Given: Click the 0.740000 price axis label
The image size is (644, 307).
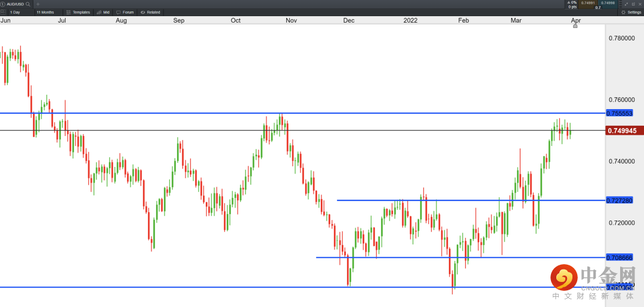Looking at the screenshot, I should point(622,162).
